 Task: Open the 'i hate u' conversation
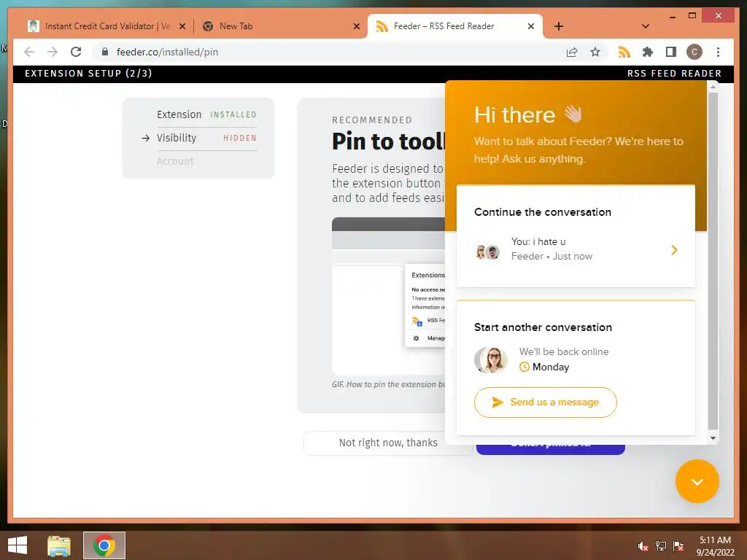(576, 249)
